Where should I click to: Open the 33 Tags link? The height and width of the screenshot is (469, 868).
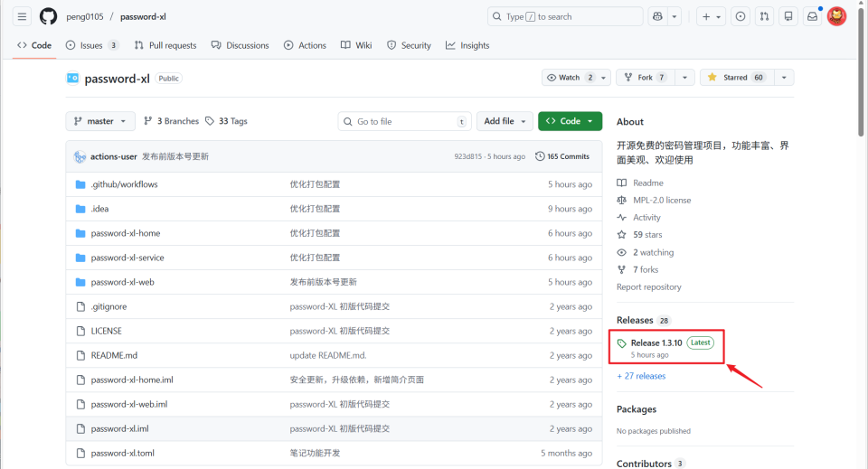coord(226,121)
